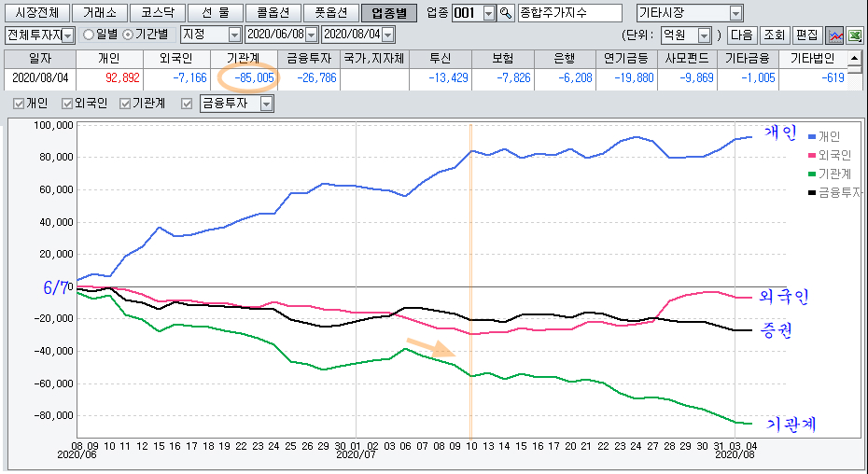Viewport: 868px width, 474px height.
Task: Toggle the 기관계 series checkbox
Action: [x=126, y=104]
